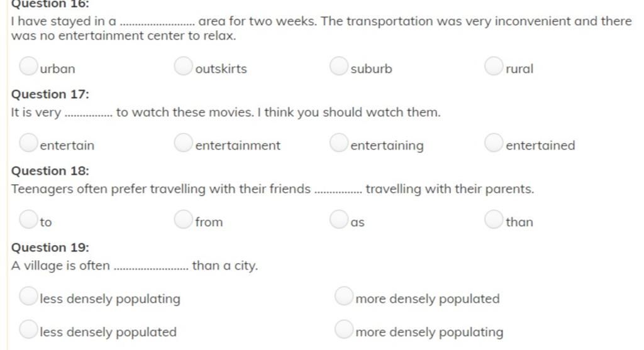The height and width of the screenshot is (350, 644).
Task: Select the 'entertained' radio button
Action: tap(494, 143)
